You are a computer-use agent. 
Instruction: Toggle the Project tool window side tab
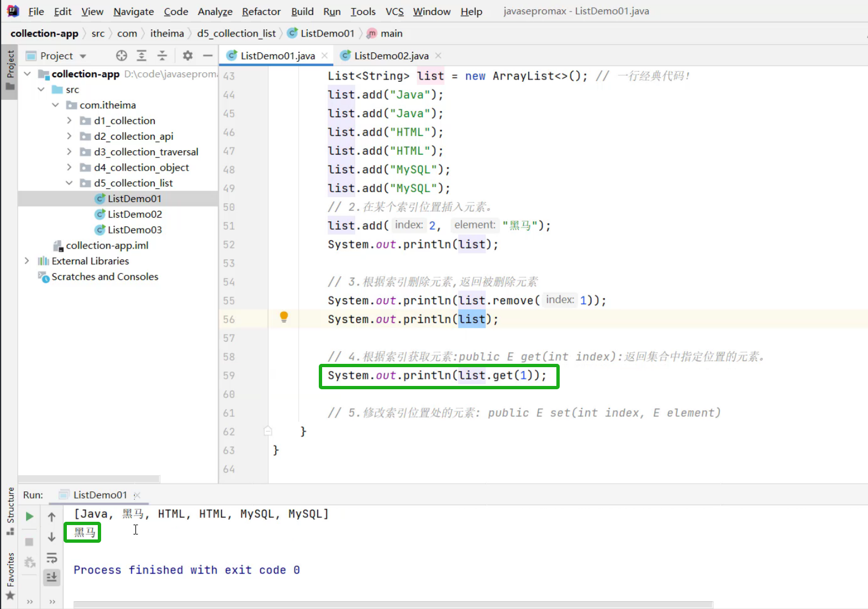pos(9,71)
